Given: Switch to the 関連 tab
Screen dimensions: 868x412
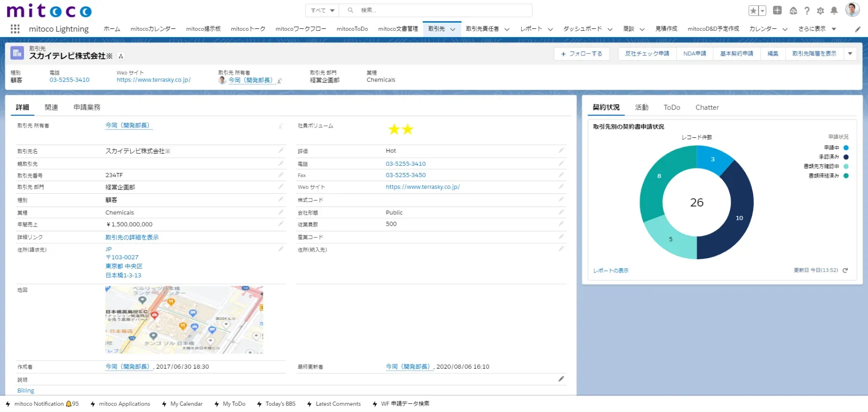Looking at the screenshot, I should click(x=51, y=107).
